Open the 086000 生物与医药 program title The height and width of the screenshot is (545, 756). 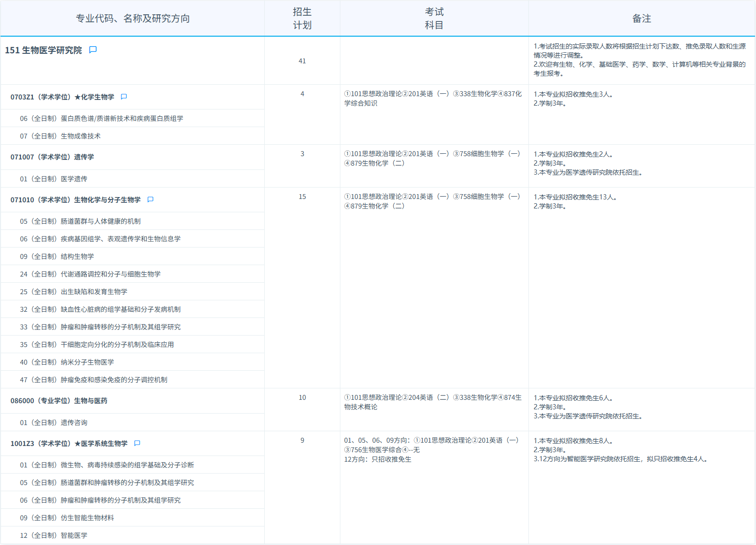59,401
